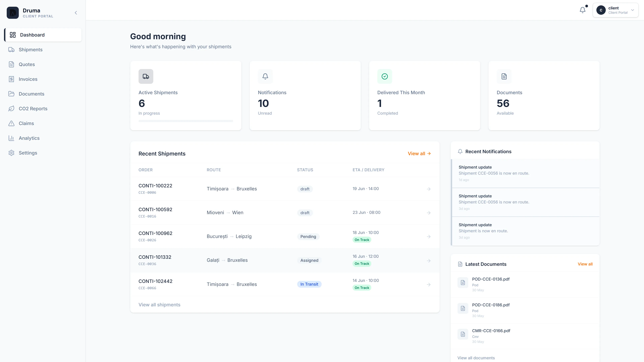Click the Invoices receipt icon in sidebar
Screen dimensions: 644x362
click(12, 79)
